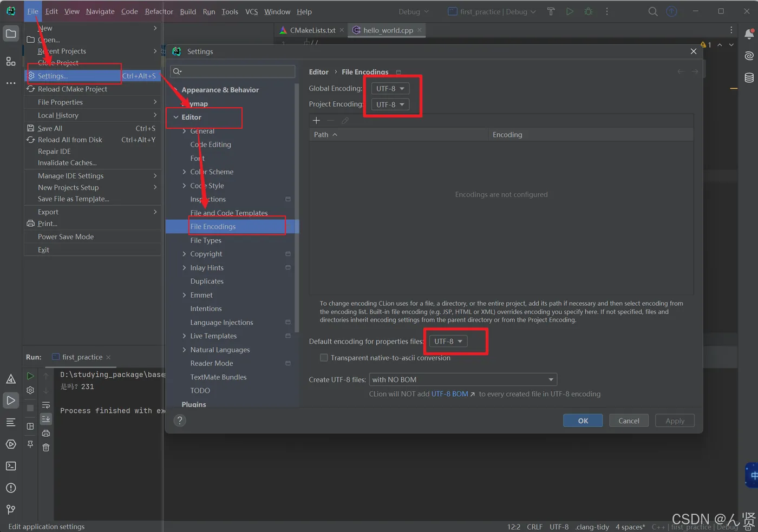Switch to the CMakeLists.txt editor tab
This screenshot has height=532, width=758.
point(312,30)
